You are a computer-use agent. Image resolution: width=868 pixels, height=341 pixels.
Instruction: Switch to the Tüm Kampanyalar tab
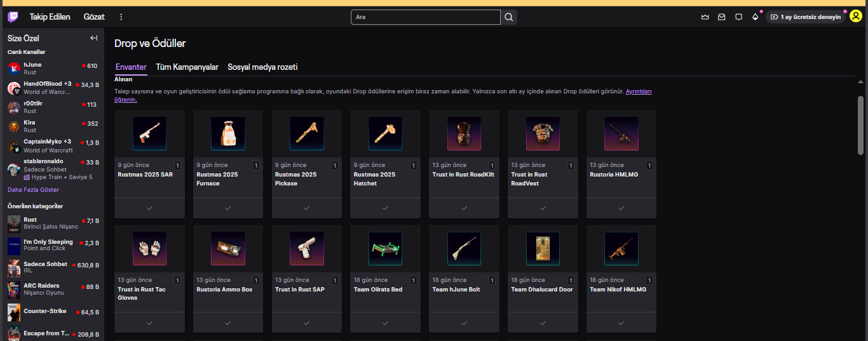click(x=187, y=67)
